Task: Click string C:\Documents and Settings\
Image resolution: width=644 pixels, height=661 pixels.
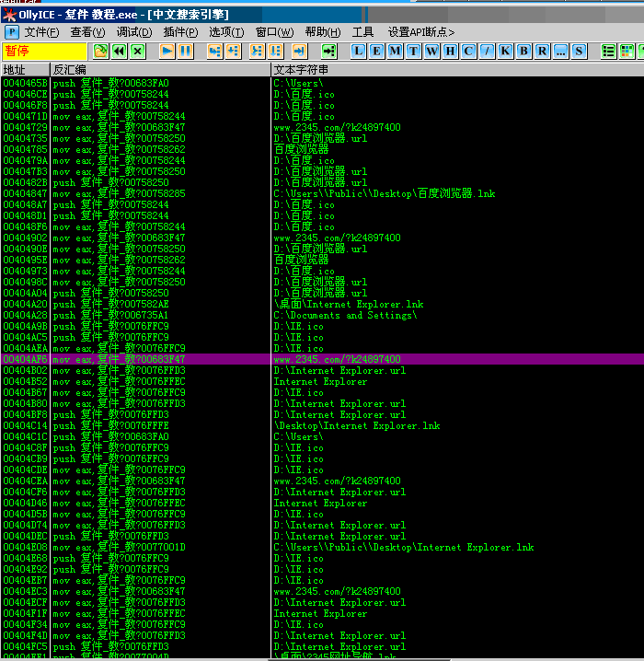Action: click(x=345, y=315)
